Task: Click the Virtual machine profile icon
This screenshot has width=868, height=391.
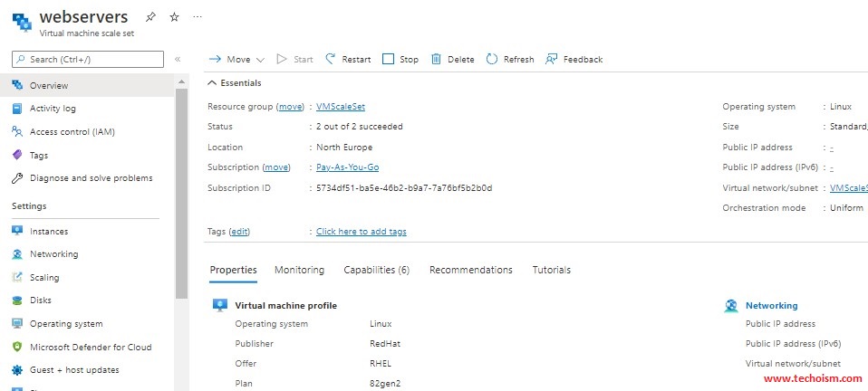Action: (x=220, y=305)
